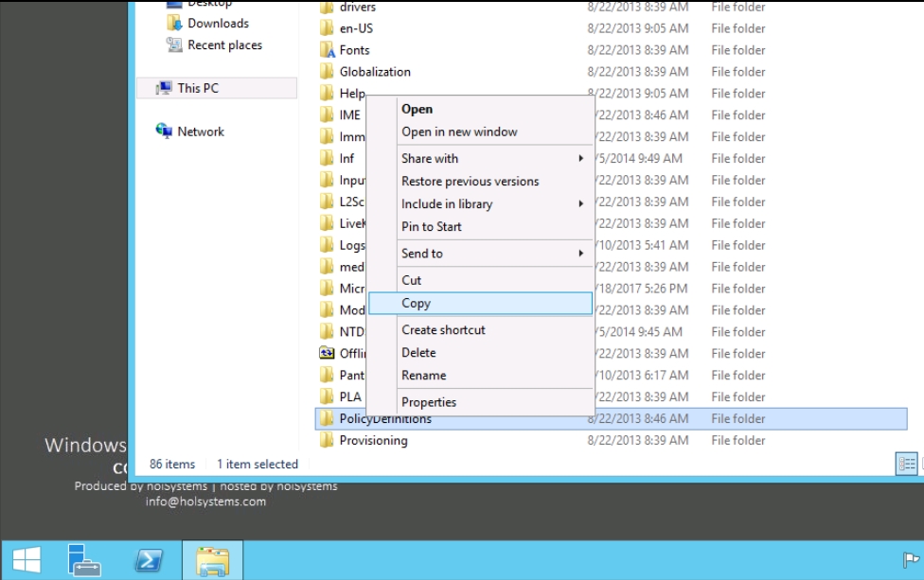Click the Windows Start button
The height and width of the screenshot is (580, 924).
pos(27,560)
